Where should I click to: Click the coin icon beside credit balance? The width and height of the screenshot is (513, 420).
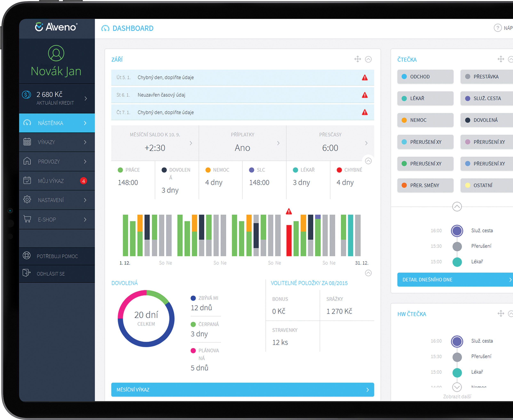(27, 95)
